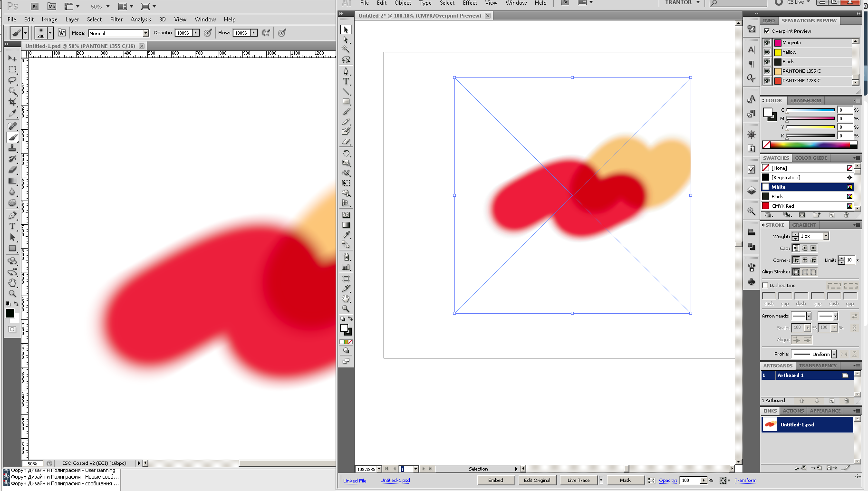Click the Edit Original button
The width and height of the screenshot is (868, 491).
[x=537, y=480]
